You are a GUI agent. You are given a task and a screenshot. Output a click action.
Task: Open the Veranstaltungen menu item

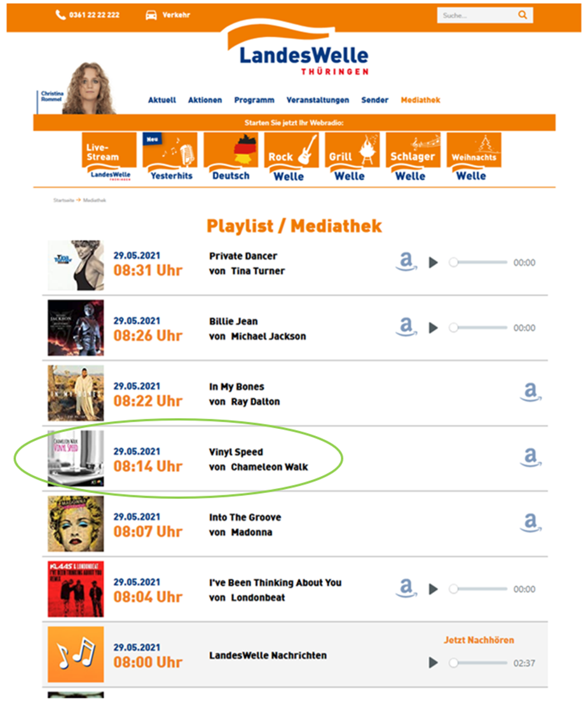pyautogui.click(x=318, y=100)
